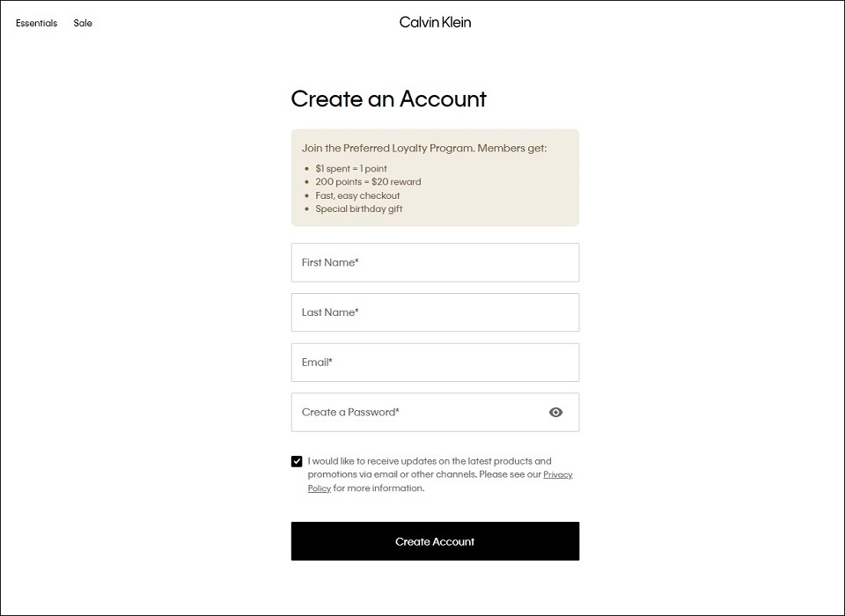Uncheck the receive updates checkbox
This screenshot has height=616, width=845.
[297, 461]
